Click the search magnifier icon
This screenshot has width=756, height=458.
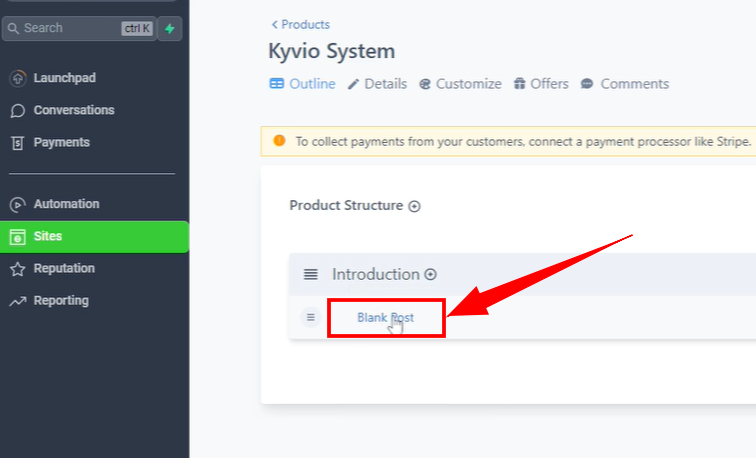[14, 28]
